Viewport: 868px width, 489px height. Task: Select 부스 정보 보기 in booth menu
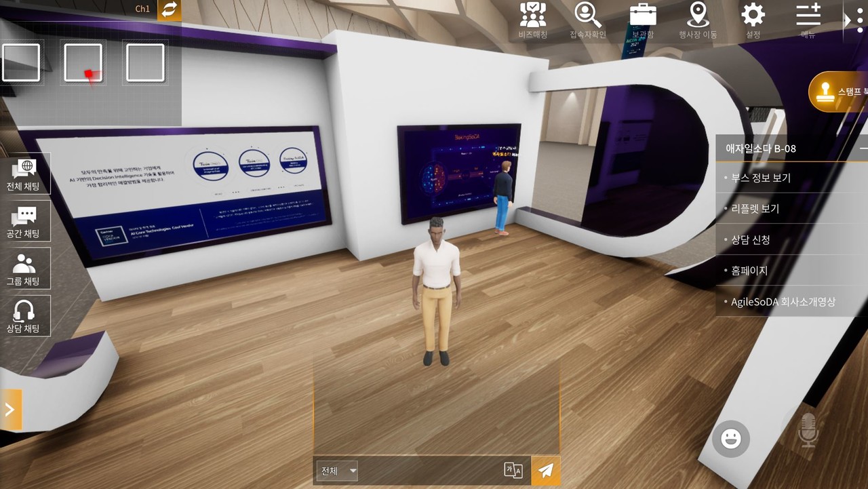(x=761, y=178)
